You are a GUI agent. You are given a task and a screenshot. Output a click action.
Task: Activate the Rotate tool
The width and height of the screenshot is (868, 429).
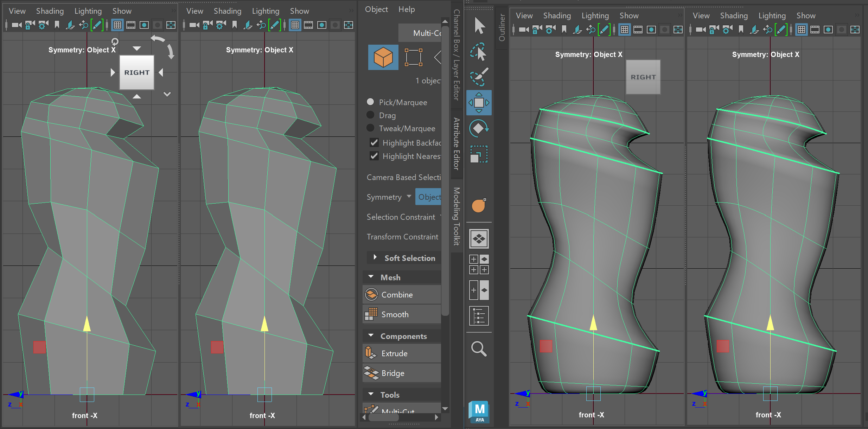[479, 128]
